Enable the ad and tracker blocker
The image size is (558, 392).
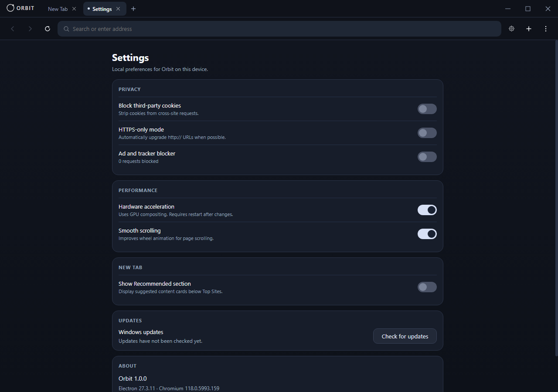tap(427, 157)
